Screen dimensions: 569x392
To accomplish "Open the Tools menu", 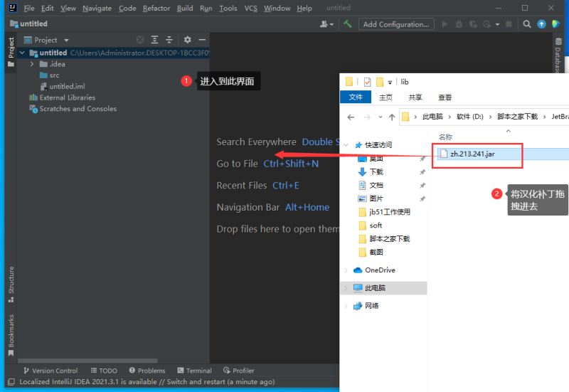I will click(228, 8).
